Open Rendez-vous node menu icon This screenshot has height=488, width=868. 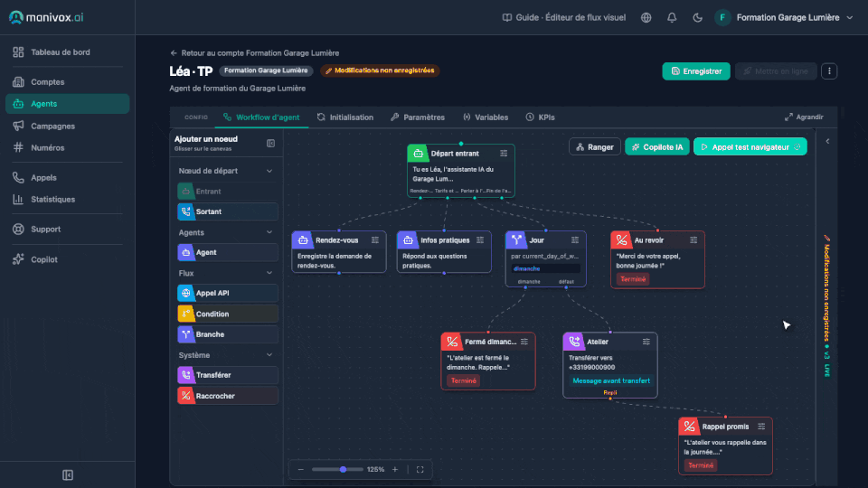[375, 240]
